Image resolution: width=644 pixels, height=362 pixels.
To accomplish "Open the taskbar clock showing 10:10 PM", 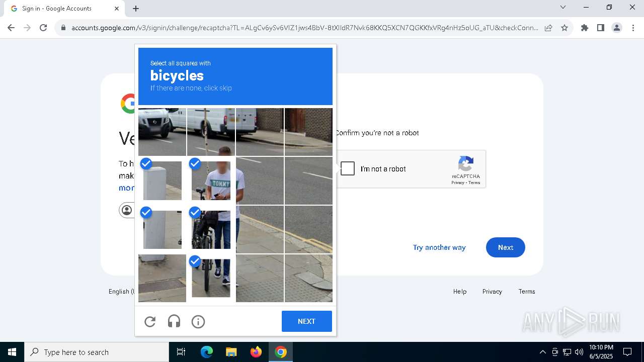I will (601, 352).
